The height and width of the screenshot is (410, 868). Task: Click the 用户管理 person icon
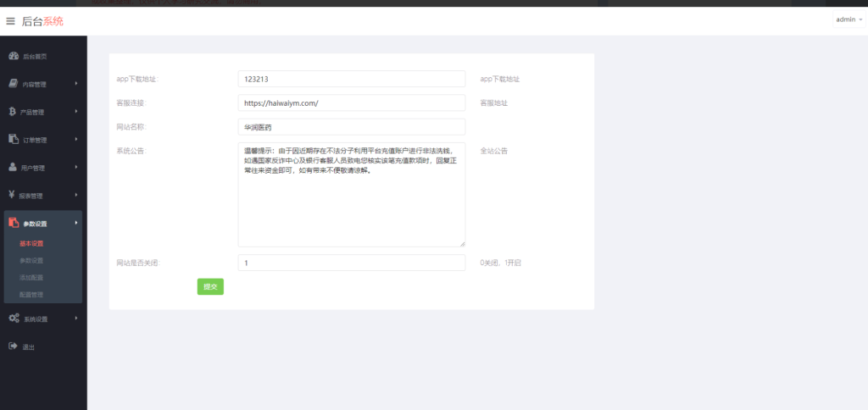click(13, 167)
